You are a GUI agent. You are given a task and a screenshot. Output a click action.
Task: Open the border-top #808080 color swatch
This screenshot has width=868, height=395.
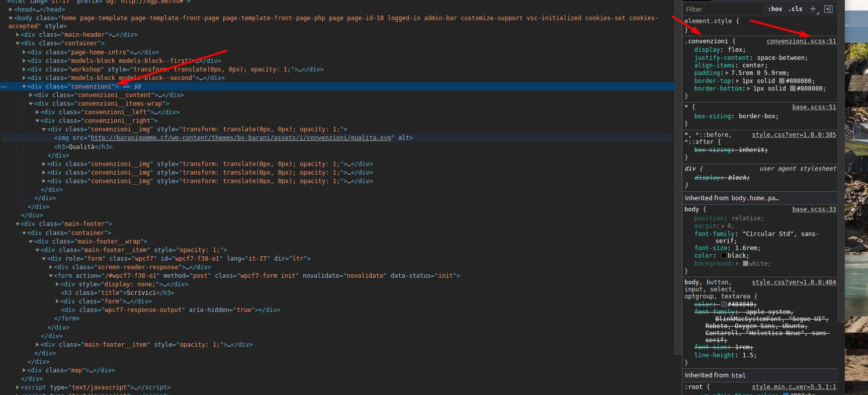(782, 81)
